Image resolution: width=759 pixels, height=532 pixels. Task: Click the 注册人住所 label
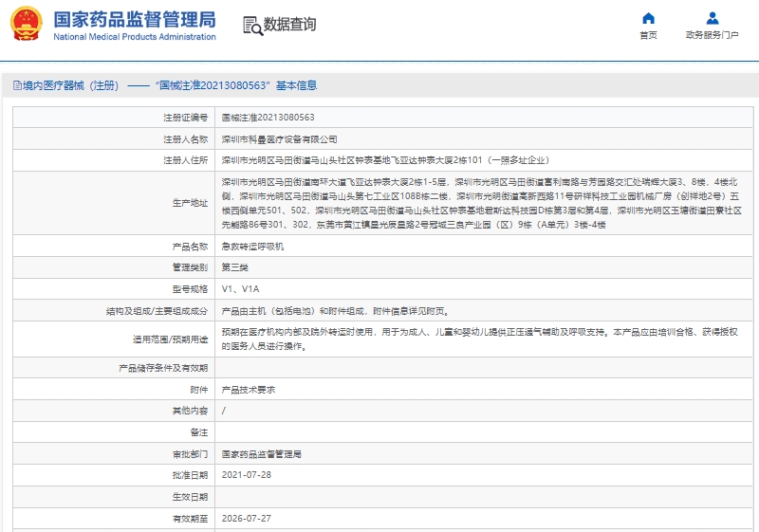(x=185, y=160)
